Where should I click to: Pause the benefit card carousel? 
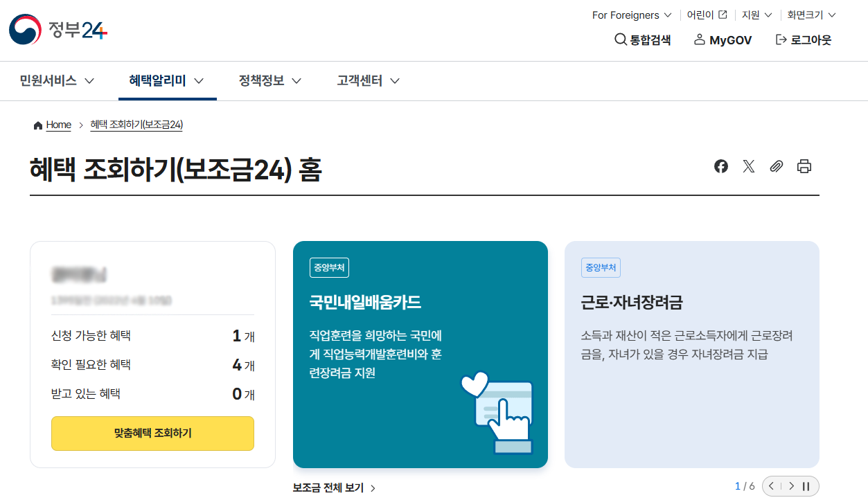coord(806,486)
